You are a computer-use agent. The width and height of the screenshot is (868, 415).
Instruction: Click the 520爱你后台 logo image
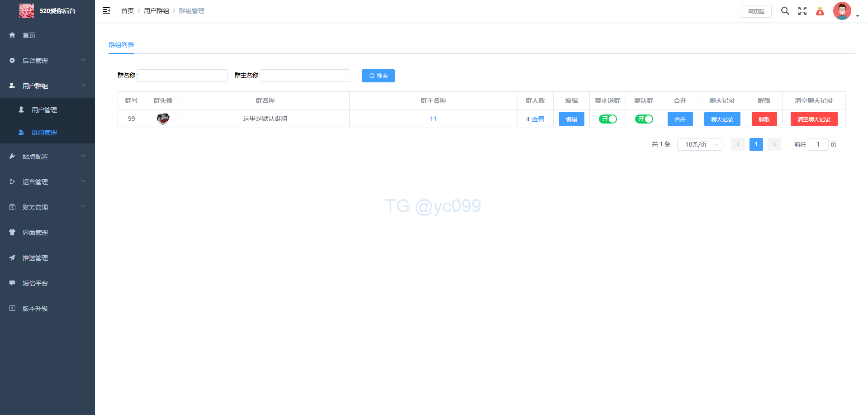(26, 11)
